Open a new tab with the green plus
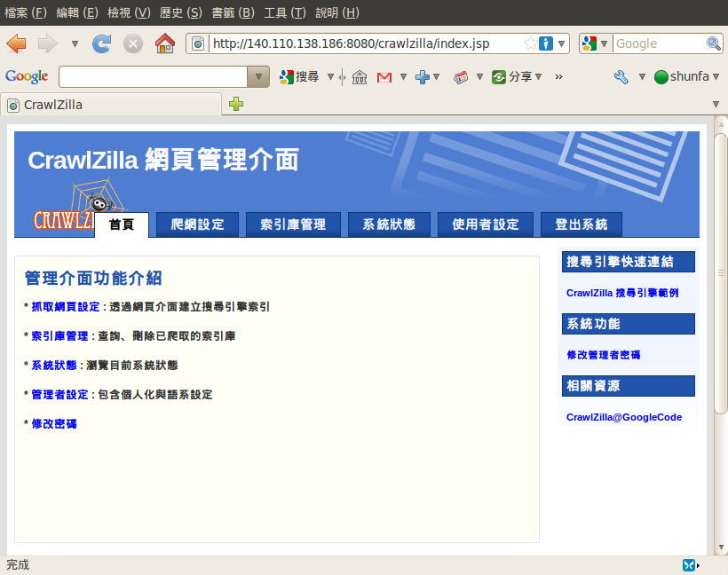This screenshot has width=728, height=575. (x=236, y=104)
